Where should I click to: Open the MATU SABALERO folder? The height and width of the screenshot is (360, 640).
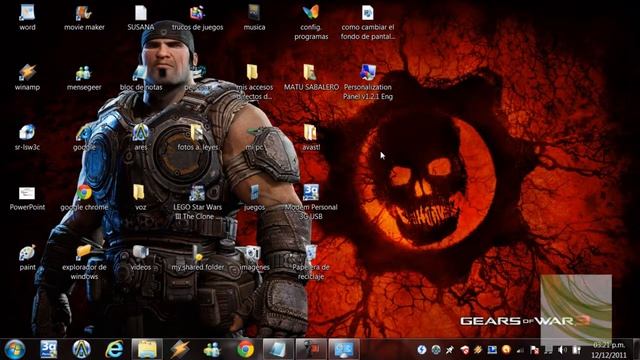pos(311,78)
